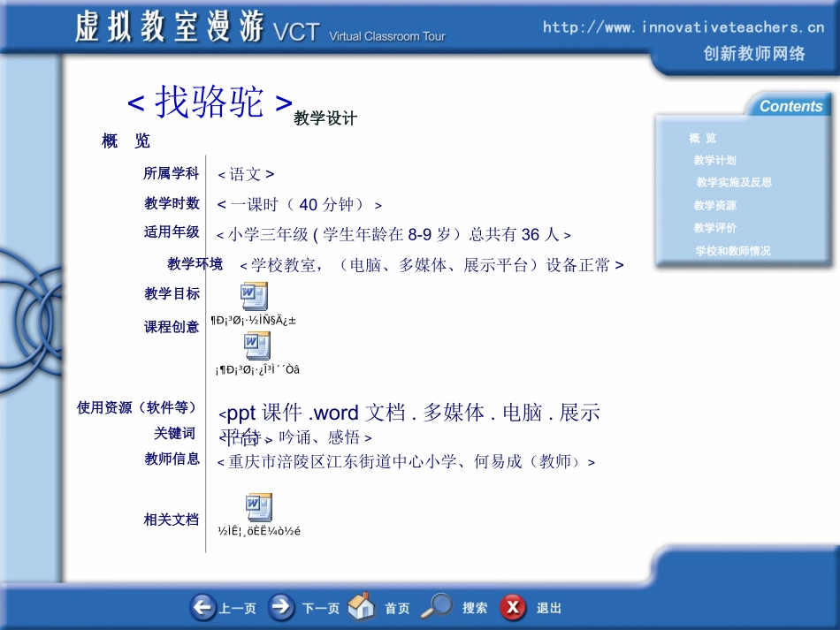The width and height of the screenshot is (840, 630).
Task: Click the 关键词 label
Action: coord(175,434)
